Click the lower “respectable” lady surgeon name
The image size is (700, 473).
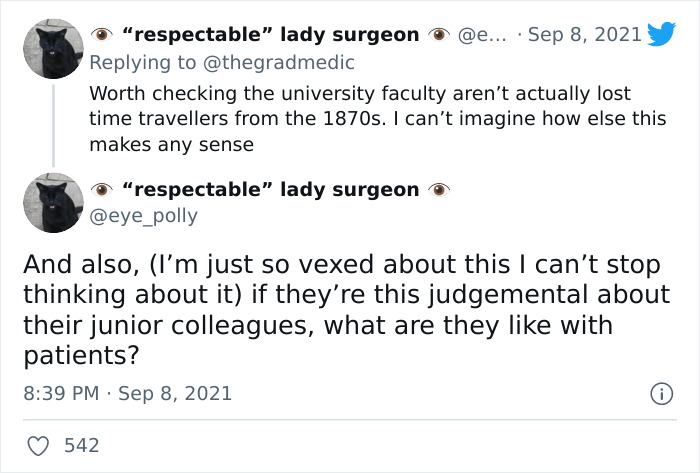pos(270,190)
